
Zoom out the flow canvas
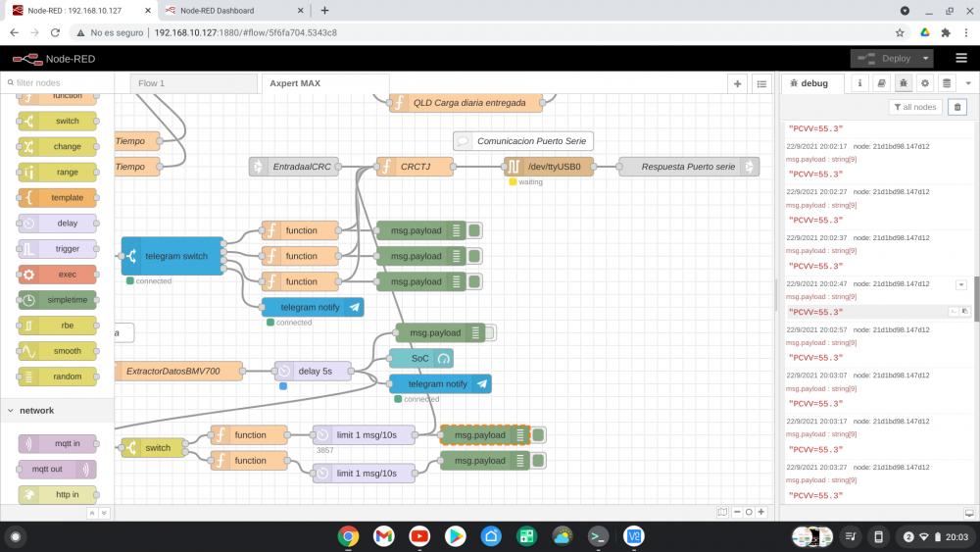pos(737,512)
